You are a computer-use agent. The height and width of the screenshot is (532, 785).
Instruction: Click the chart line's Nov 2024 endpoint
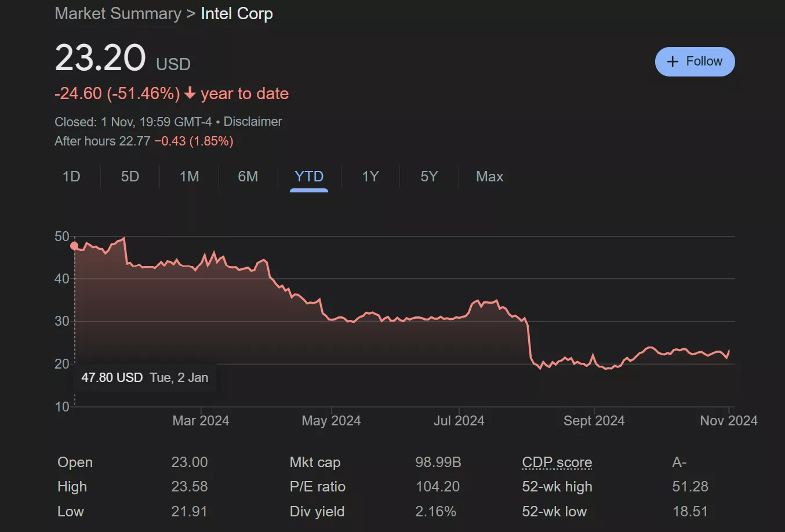pyautogui.click(x=729, y=351)
